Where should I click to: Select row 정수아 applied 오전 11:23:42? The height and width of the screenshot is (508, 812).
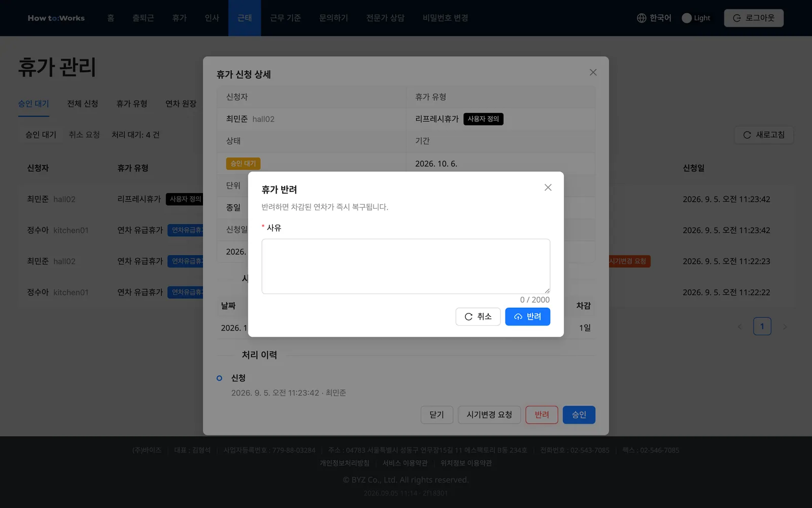(x=405, y=230)
